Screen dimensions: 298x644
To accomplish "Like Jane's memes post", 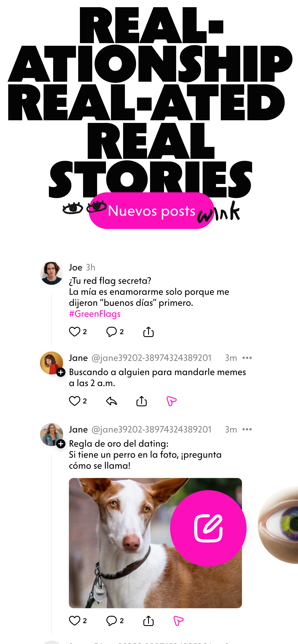I will [x=75, y=401].
